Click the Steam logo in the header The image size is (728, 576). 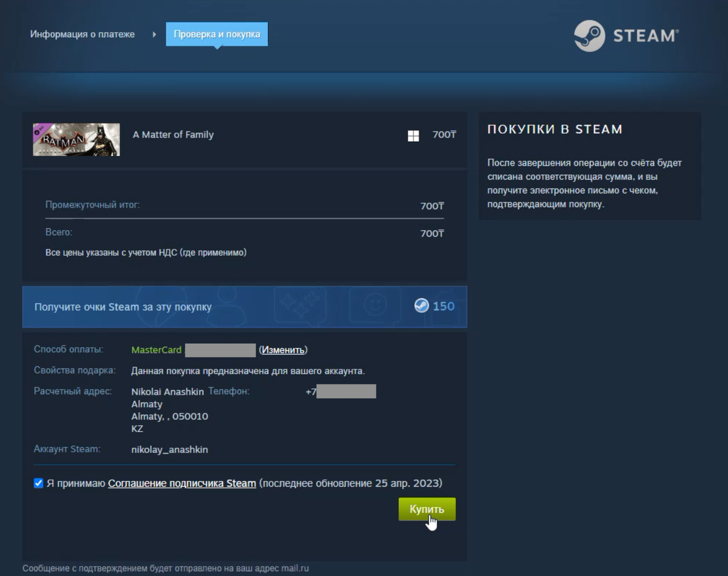coord(626,36)
